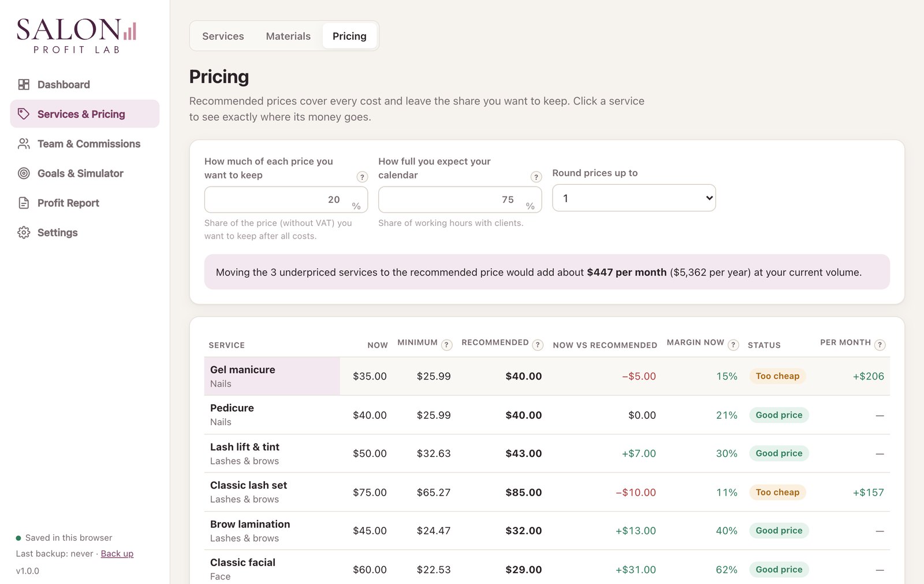Show help for Margin Now column

(x=733, y=345)
